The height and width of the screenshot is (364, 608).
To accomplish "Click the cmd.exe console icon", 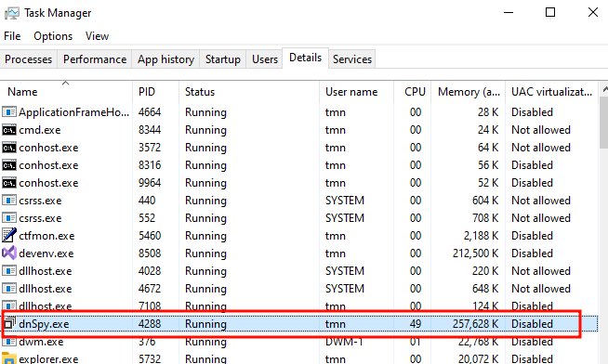I will pyautogui.click(x=9, y=130).
